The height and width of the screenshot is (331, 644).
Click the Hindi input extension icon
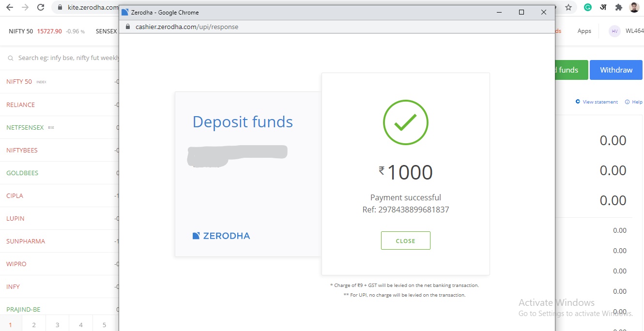603,7
